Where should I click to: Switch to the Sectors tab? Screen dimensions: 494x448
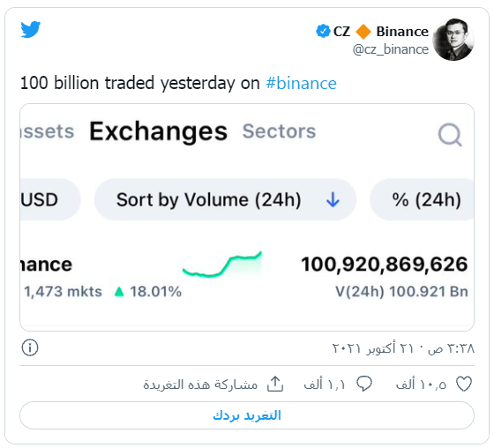click(x=279, y=131)
